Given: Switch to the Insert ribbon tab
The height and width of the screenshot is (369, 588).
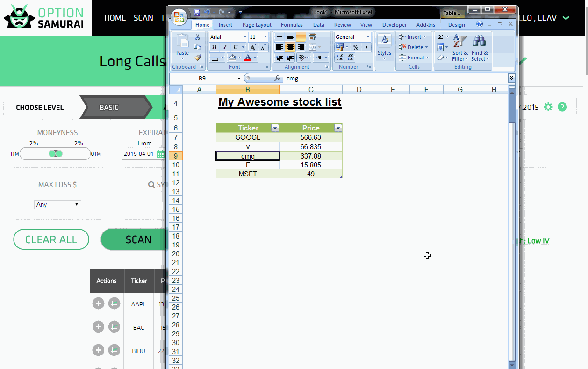Looking at the screenshot, I should click(x=225, y=25).
